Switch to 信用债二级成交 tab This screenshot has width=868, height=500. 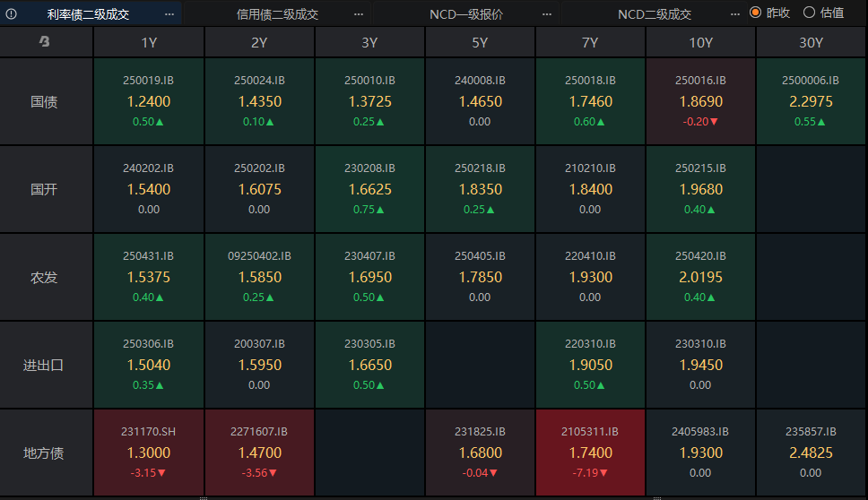point(277,14)
